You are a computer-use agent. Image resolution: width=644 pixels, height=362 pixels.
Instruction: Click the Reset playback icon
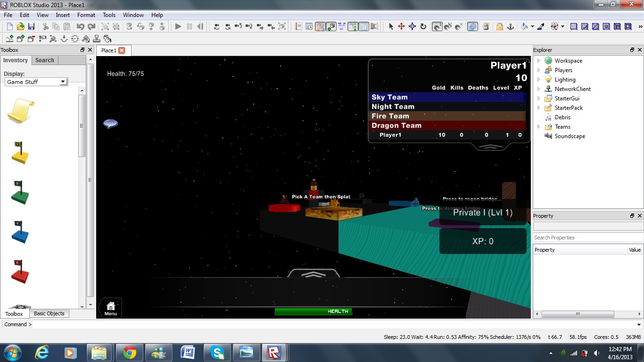coord(200,26)
